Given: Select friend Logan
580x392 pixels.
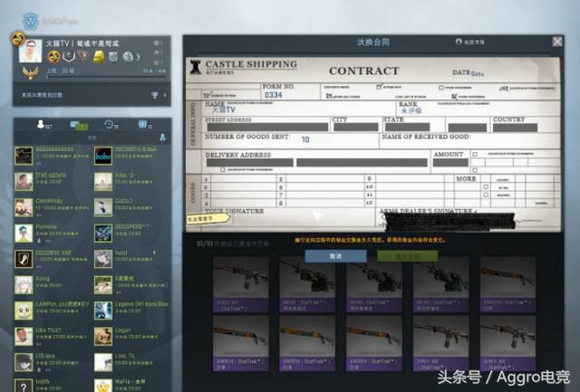Looking at the screenshot, I should pyautogui.click(x=131, y=336).
